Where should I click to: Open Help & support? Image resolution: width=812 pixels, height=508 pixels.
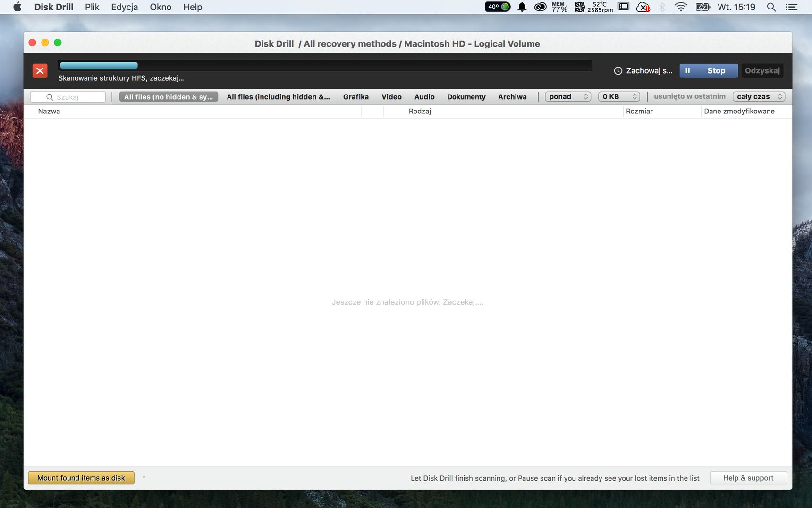748,478
